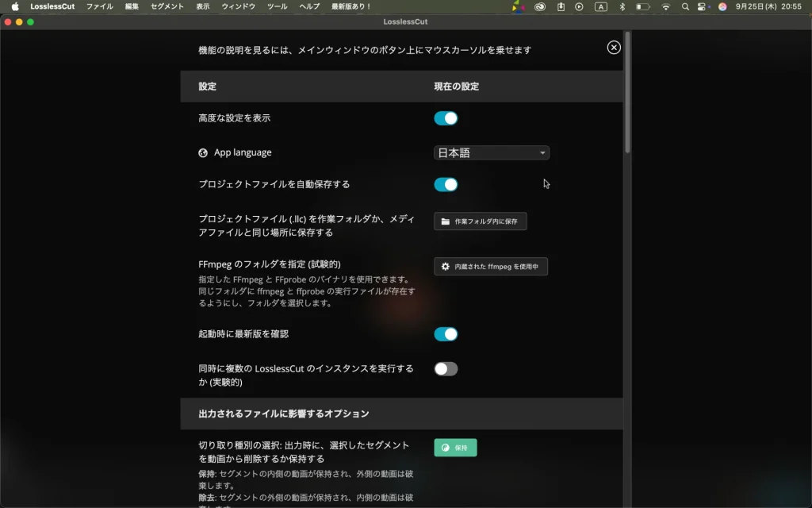
Task: Open the Apple menu icon
Action: pos(14,6)
